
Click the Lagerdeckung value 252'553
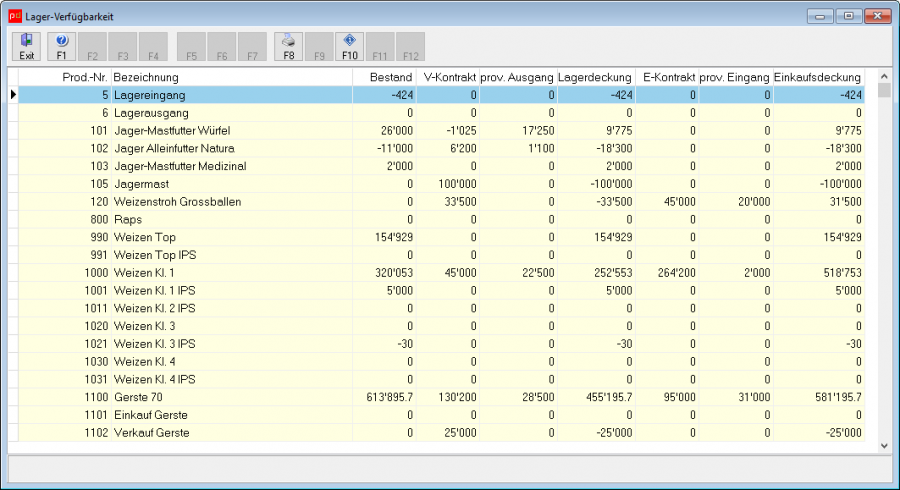point(614,273)
